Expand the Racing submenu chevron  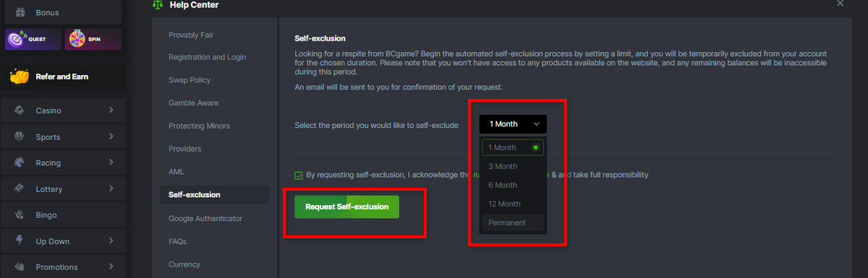(111, 162)
